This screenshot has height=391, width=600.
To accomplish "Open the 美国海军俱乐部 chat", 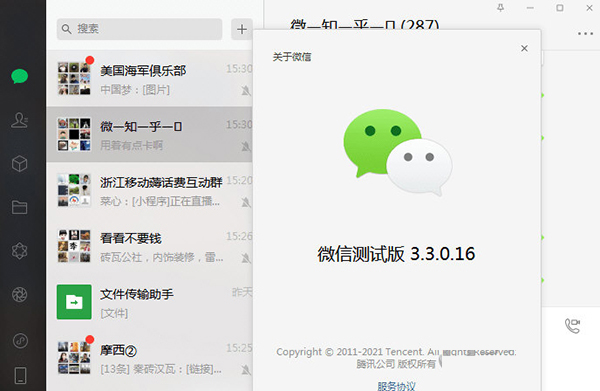I will [x=149, y=78].
